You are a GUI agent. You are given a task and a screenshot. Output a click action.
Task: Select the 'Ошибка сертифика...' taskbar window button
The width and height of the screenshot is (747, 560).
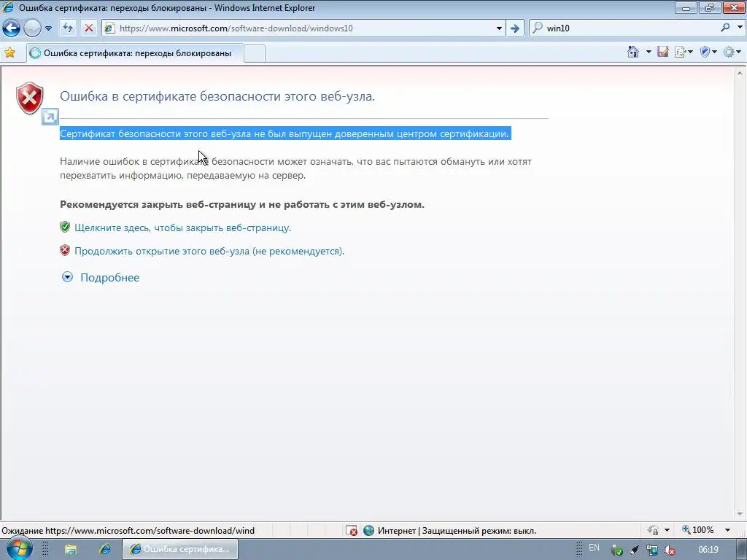coord(180,549)
